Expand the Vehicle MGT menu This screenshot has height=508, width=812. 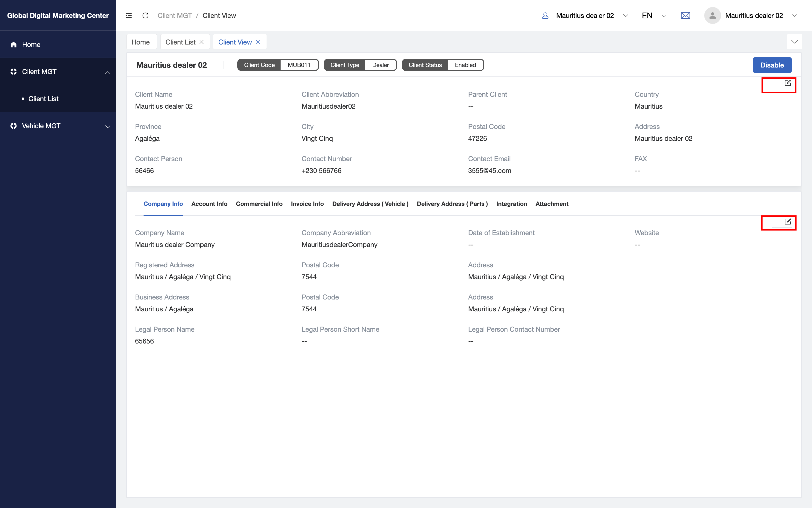[x=108, y=126]
